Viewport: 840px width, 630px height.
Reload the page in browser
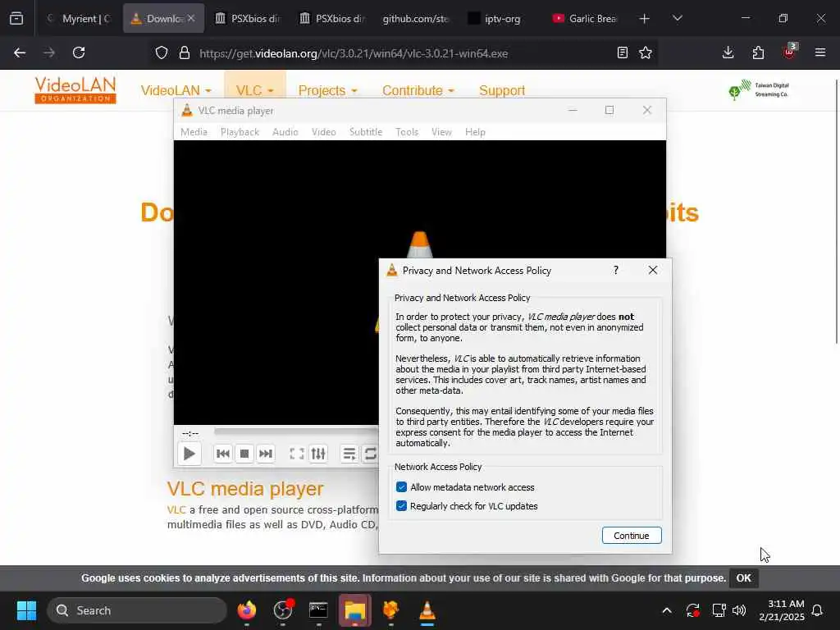(79, 52)
